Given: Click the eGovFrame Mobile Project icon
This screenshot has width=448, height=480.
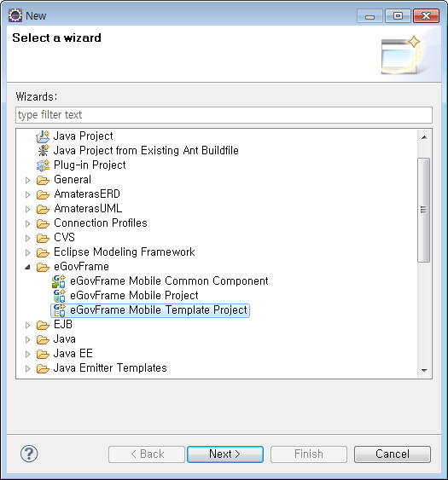Looking at the screenshot, I should coord(59,295).
